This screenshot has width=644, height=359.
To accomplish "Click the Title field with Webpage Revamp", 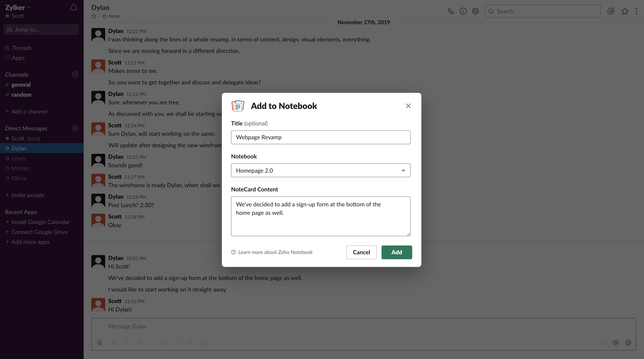I will point(320,137).
